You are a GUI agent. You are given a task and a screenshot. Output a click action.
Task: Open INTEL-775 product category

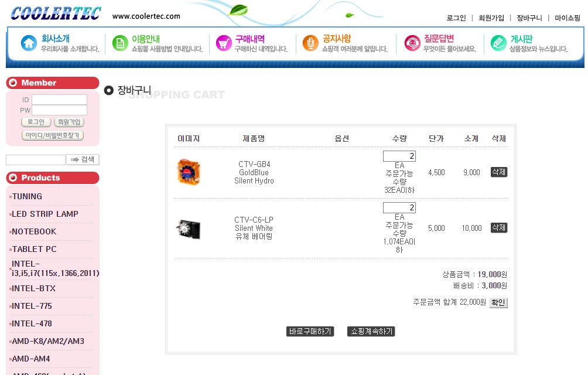(x=32, y=306)
